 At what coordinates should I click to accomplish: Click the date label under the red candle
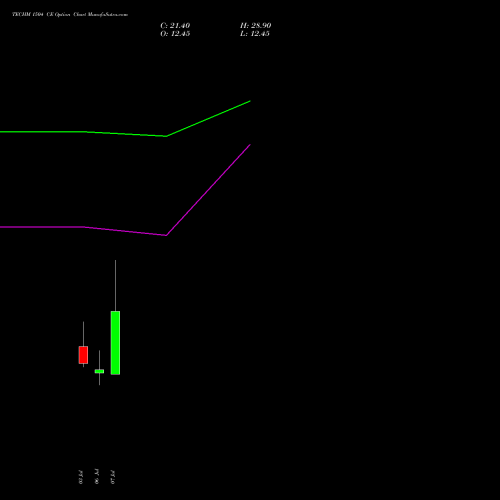(81, 477)
